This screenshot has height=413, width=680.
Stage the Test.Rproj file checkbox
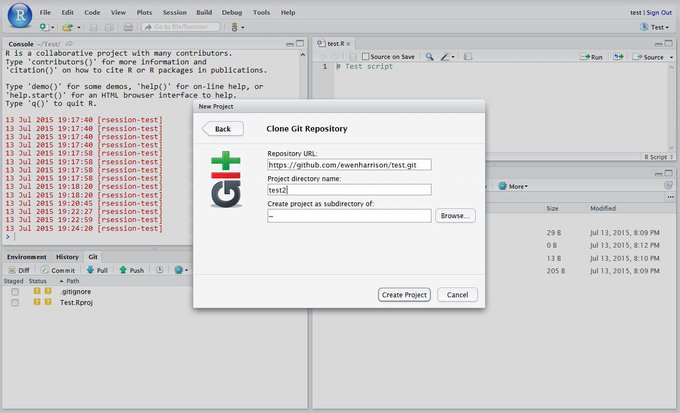(15, 302)
